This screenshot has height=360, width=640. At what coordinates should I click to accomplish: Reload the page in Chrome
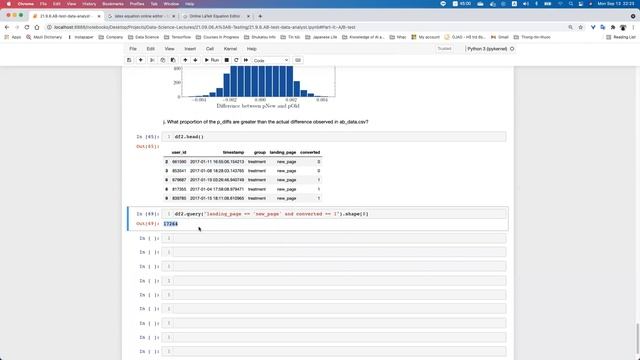coord(27,27)
